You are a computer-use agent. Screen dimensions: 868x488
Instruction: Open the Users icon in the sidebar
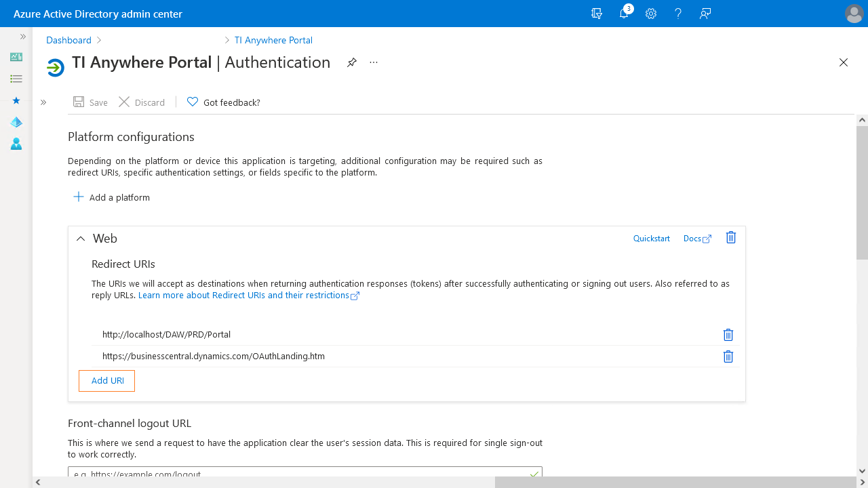click(x=16, y=144)
